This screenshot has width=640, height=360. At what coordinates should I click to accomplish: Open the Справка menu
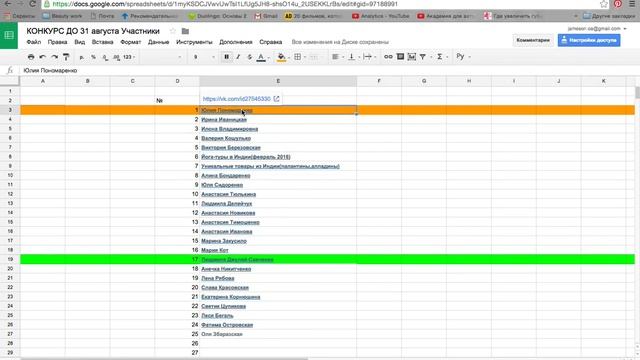[x=271, y=42]
